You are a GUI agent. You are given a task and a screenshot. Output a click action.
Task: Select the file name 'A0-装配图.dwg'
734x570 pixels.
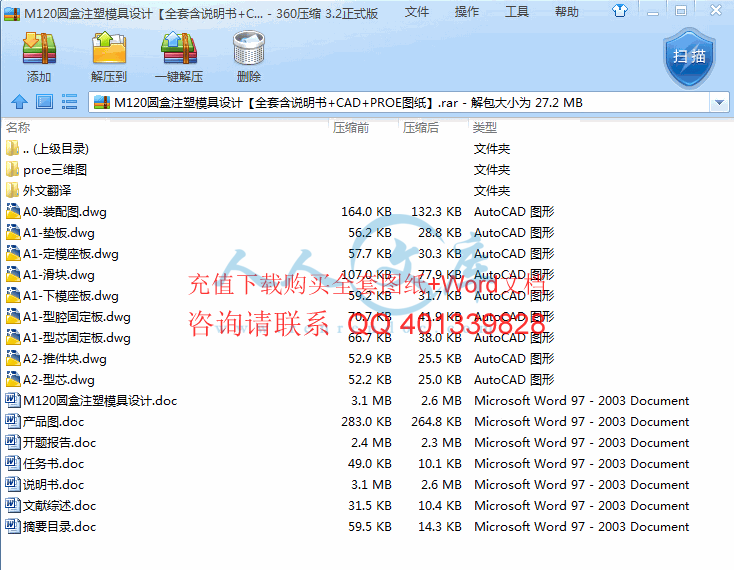pos(65,212)
